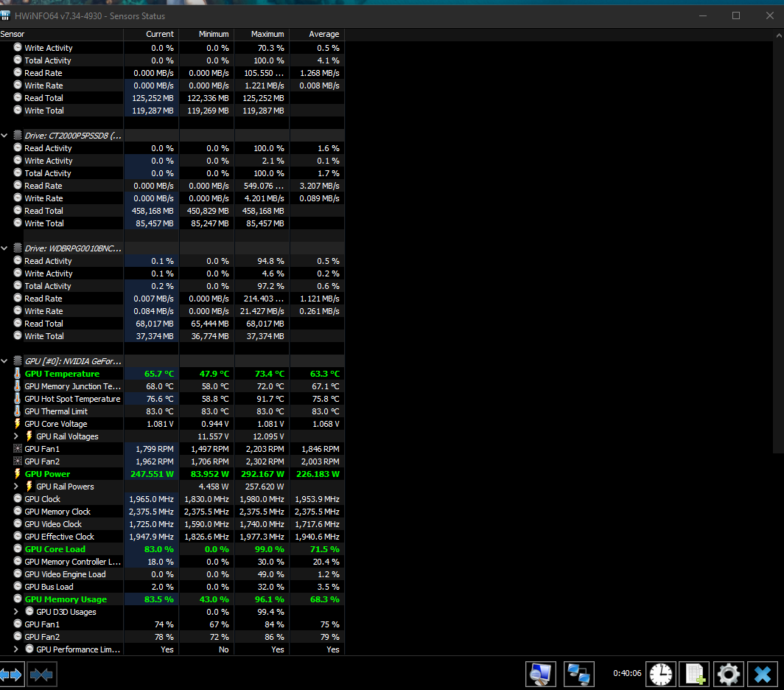
Task: Open the remote monitoring icon
Action: click(578, 674)
